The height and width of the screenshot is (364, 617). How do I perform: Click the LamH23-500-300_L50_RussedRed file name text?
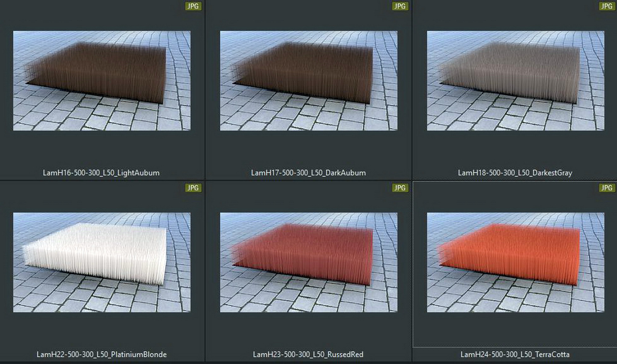pos(308,355)
